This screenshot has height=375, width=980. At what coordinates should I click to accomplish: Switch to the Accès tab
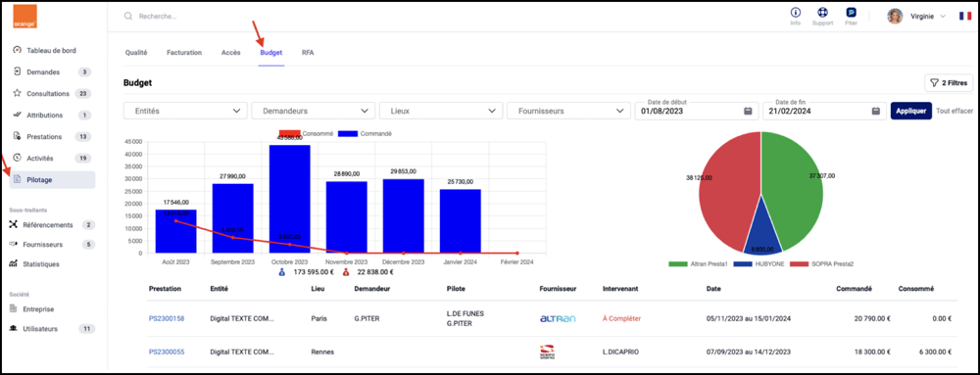[x=230, y=53]
